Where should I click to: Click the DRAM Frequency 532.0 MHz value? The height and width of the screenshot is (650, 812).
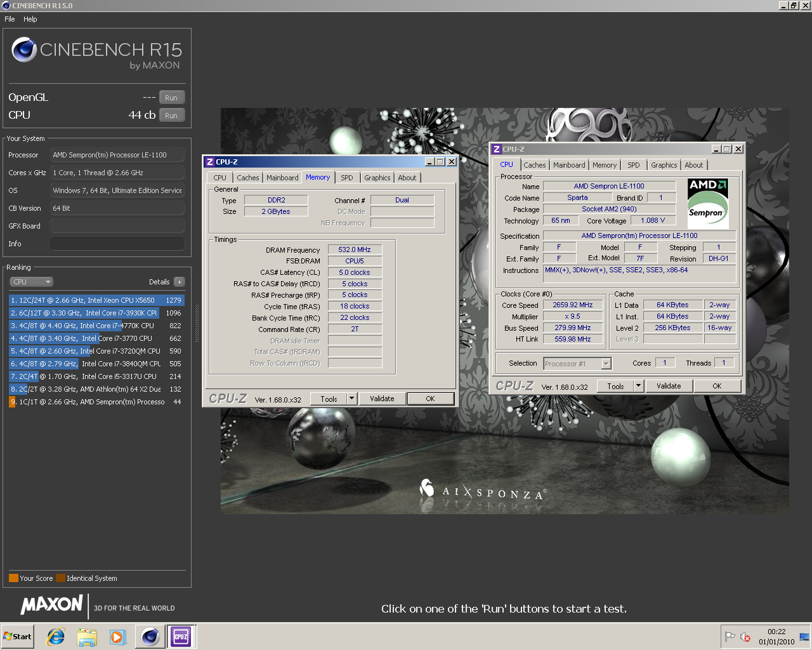355,249
